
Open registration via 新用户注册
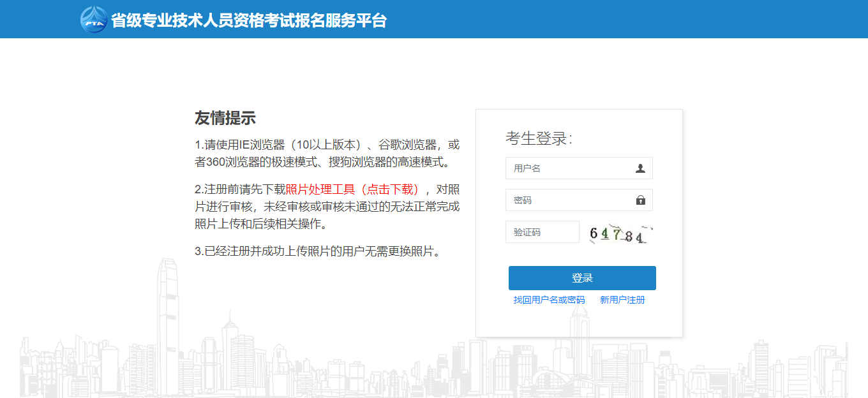click(622, 299)
